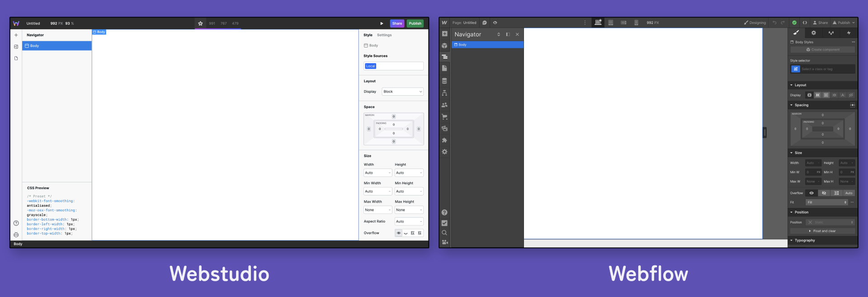Screen dimensions: 868x297
Task: Select Webflow tablet breakpoint
Action: click(x=611, y=23)
